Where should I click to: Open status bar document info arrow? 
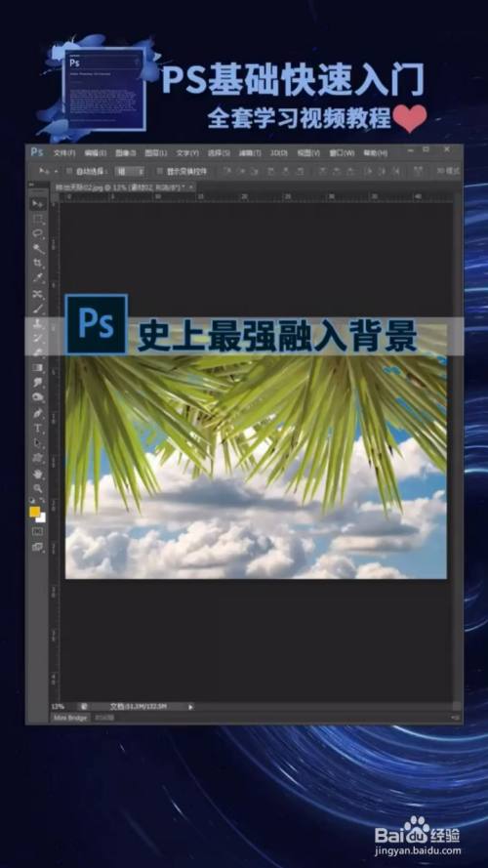coord(191,707)
